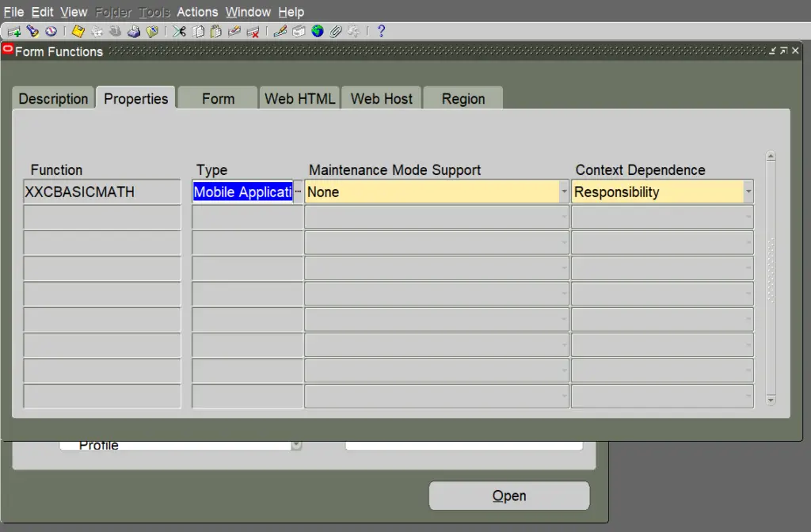Click the Edit Field pencil icon
The width and height of the screenshot is (811, 532).
click(281, 31)
